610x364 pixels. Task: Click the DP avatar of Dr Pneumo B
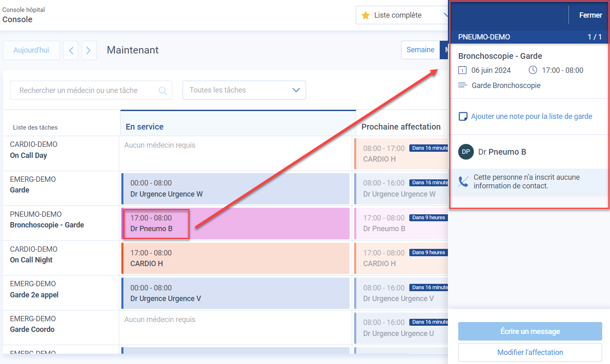pyautogui.click(x=466, y=152)
